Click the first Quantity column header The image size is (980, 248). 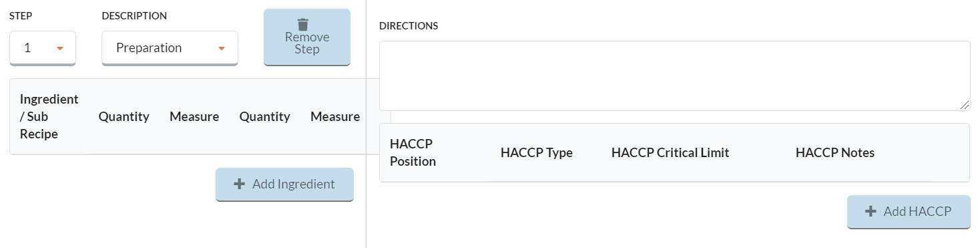[124, 116]
